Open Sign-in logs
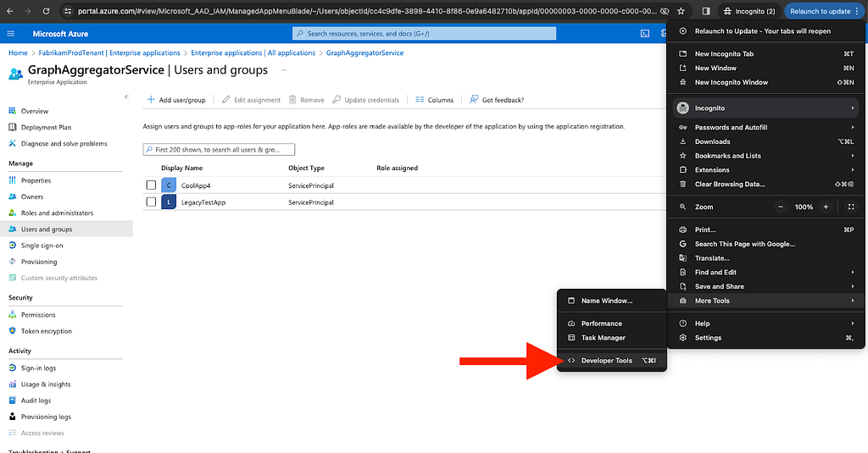Screen dimensions: 868x453 (x=38, y=367)
